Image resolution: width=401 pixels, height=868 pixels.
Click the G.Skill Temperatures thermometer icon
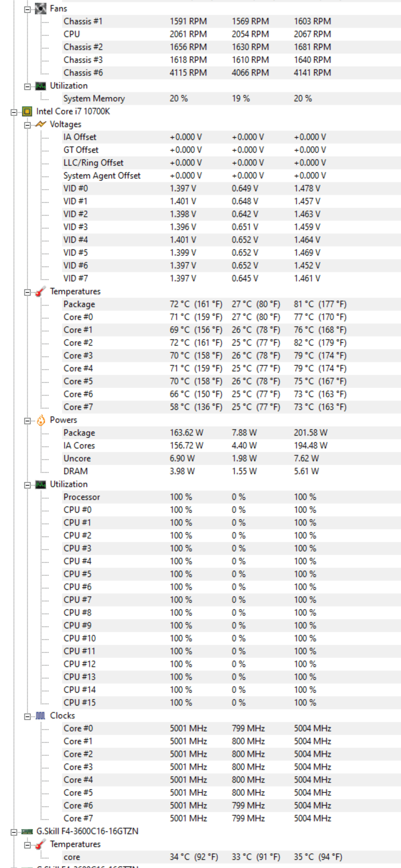pyautogui.click(x=41, y=844)
